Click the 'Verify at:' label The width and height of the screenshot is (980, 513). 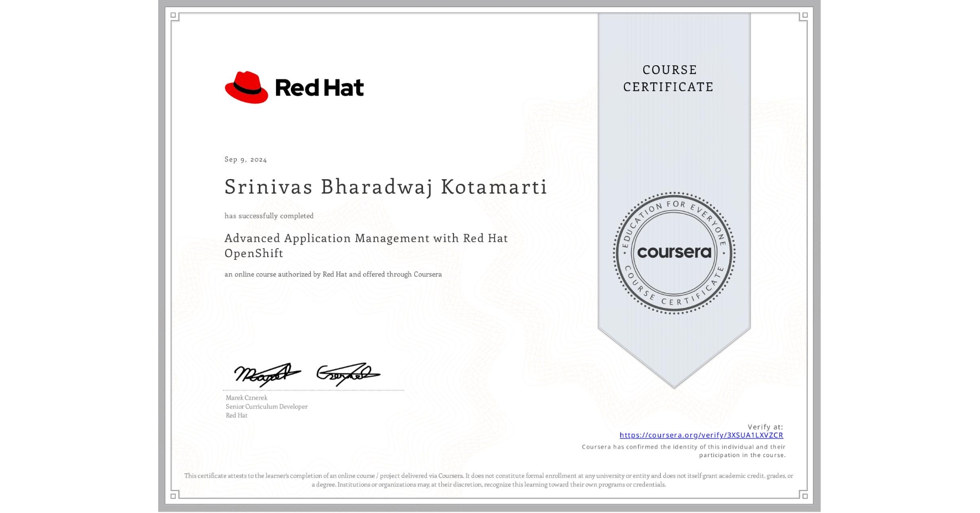765,427
